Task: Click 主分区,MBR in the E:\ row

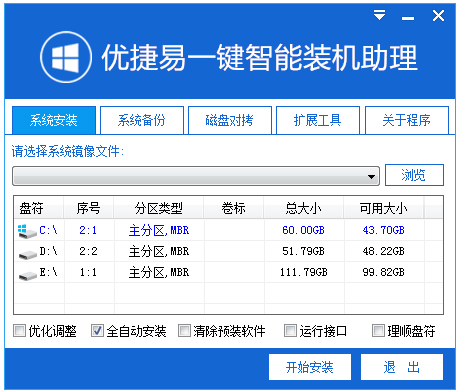Action: click(x=159, y=273)
